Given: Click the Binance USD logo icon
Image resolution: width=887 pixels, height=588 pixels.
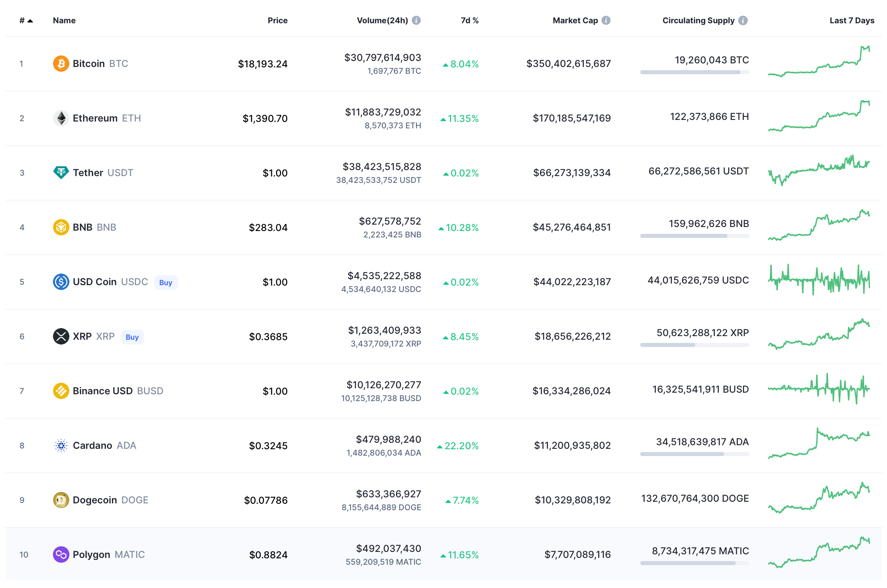Looking at the screenshot, I should (x=61, y=391).
